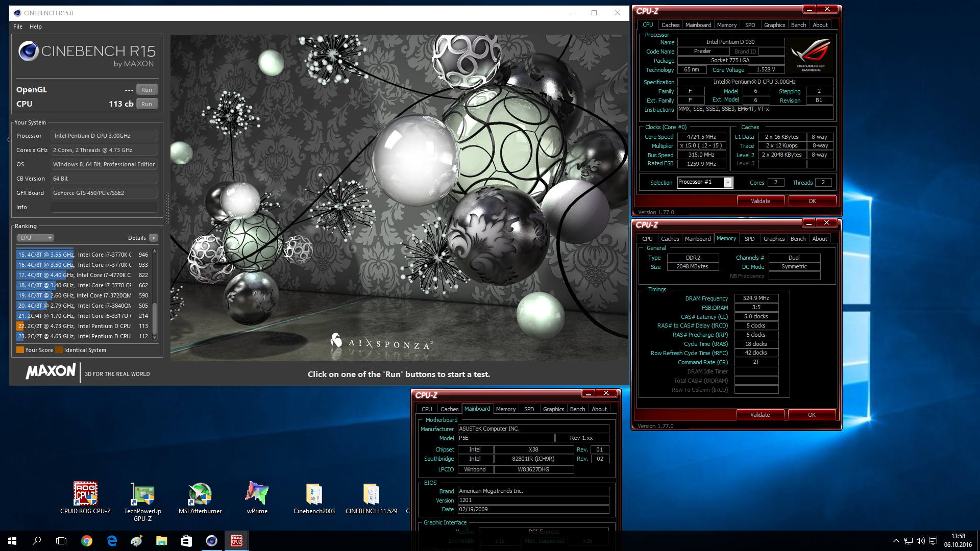Viewport: 980px width, 551px height.
Task: Open volume control tray icon
Action: (921, 541)
